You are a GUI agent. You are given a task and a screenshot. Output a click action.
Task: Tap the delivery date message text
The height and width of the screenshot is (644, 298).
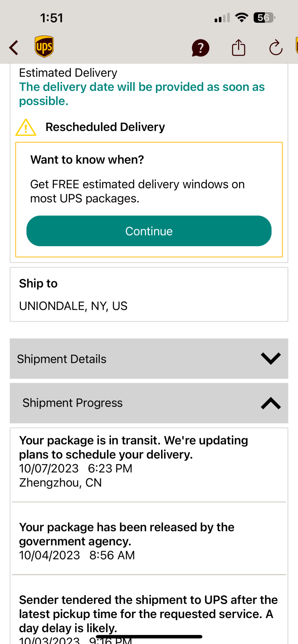coord(142,94)
